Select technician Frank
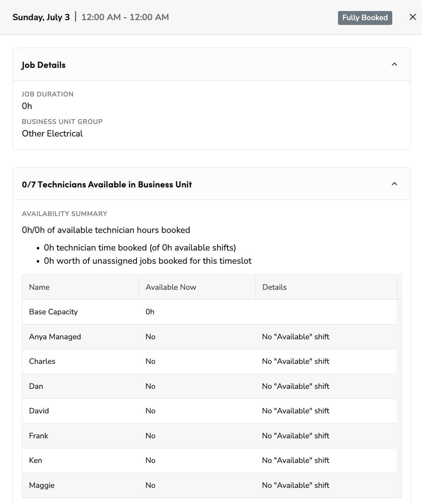Image resolution: width=422 pixels, height=504 pixels. 39,436
